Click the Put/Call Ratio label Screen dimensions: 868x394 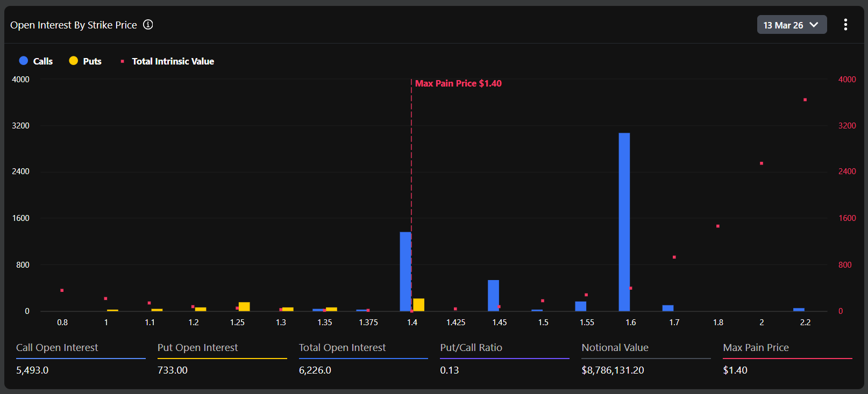pos(471,348)
